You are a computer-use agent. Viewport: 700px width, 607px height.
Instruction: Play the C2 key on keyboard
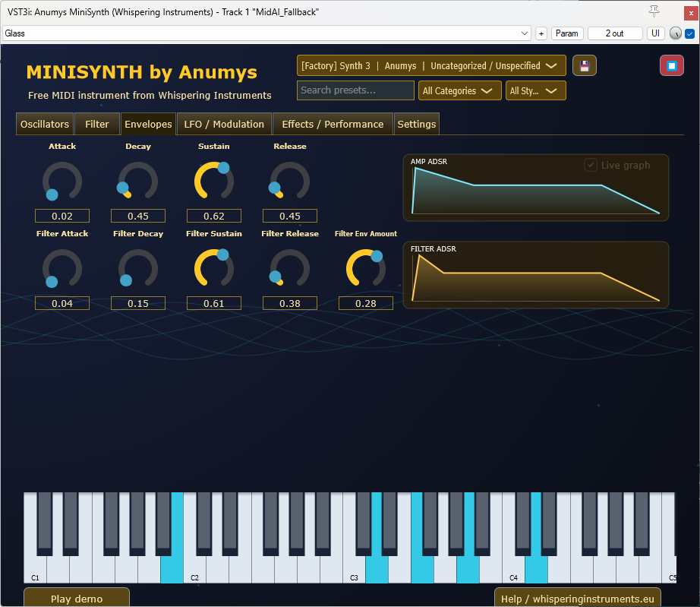click(x=194, y=570)
